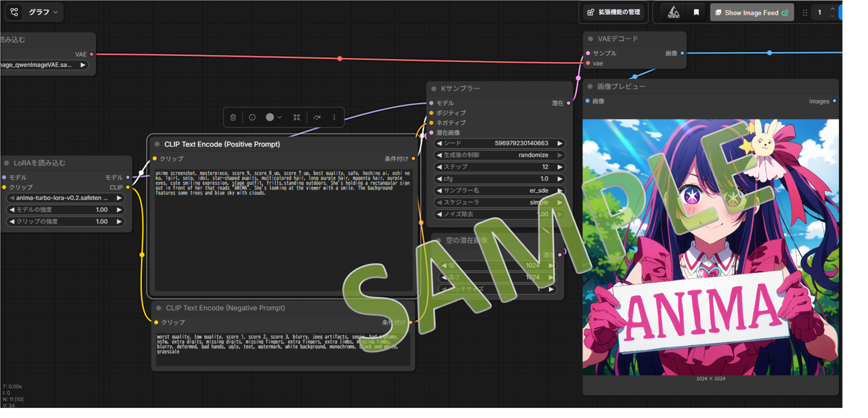The height and width of the screenshot is (418, 868).
Task: Increase クリップの強度 with right arrow
Action: tap(119, 222)
